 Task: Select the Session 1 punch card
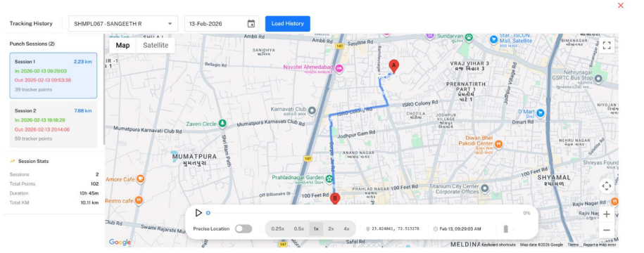tap(53, 75)
